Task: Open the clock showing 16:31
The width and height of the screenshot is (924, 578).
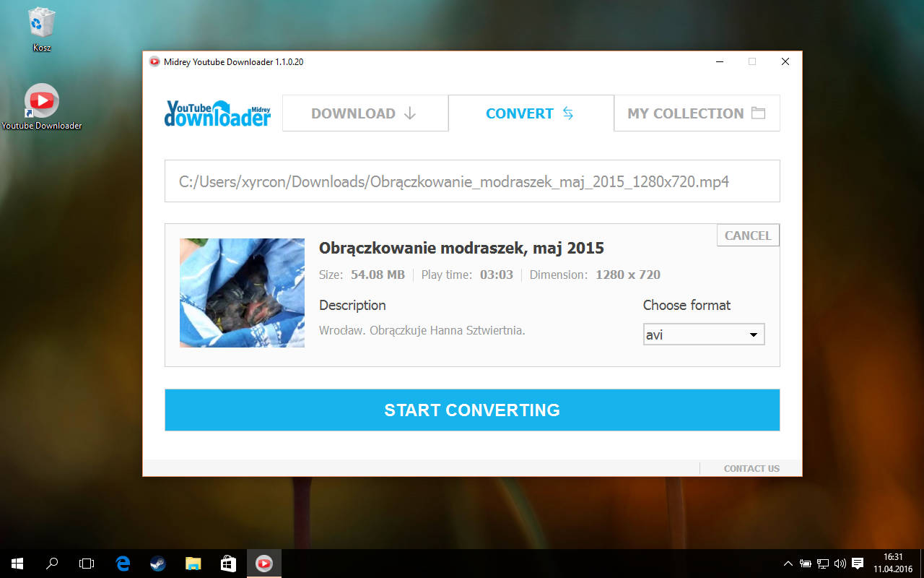Action: [893, 564]
